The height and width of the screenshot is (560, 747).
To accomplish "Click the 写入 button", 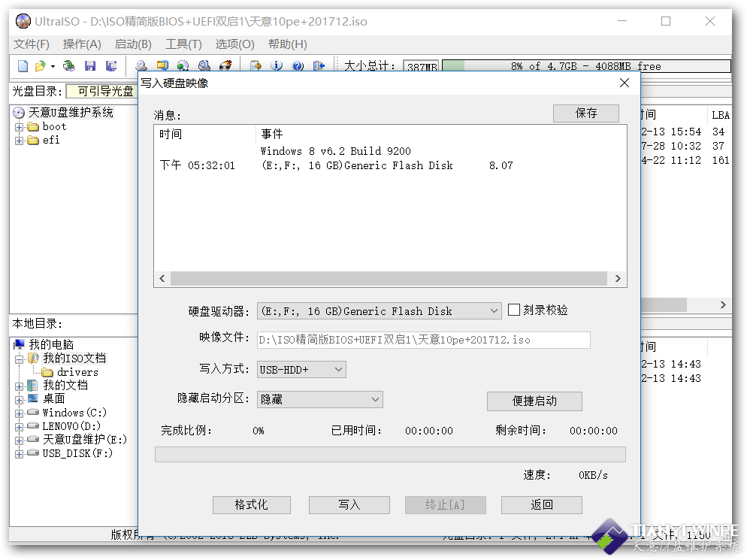I will (349, 505).
